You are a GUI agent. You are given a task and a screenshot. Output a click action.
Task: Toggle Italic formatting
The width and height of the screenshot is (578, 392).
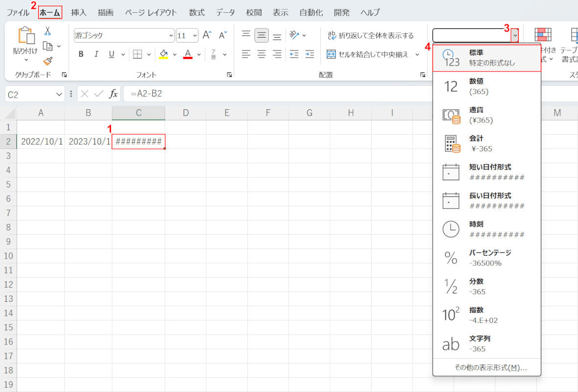click(96, 54)
